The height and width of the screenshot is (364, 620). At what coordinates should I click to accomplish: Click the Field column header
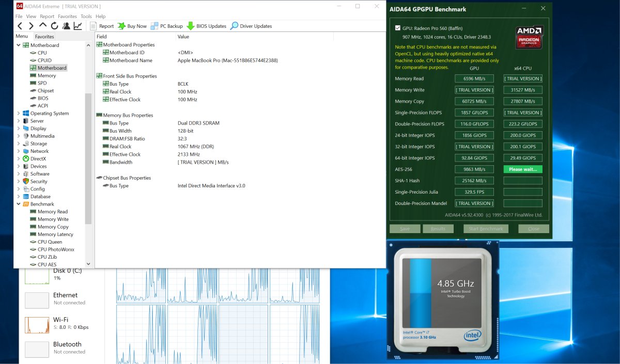coord(135,37)
